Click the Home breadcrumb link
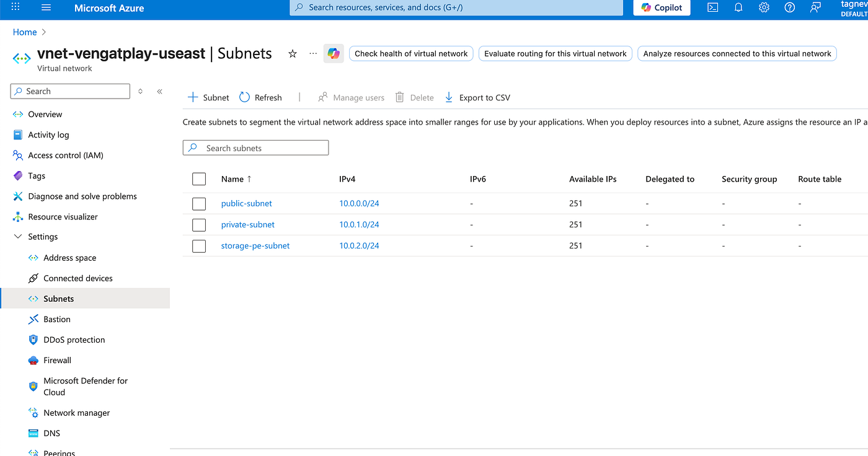The height and width of the screenshot is (456, 868). pos(25,32)
